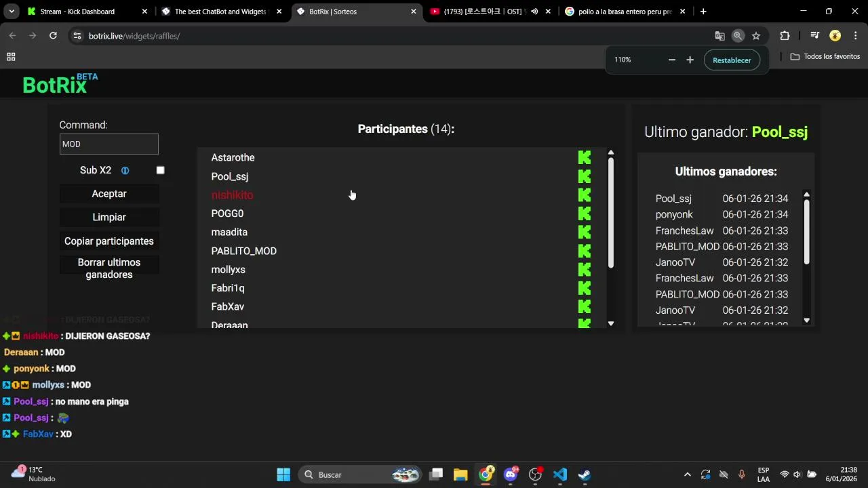This screenshot has height=488, width=868.
Task: Show hidden system tray icons chevron
Action: pyautogui.click(x=687, y=474)
